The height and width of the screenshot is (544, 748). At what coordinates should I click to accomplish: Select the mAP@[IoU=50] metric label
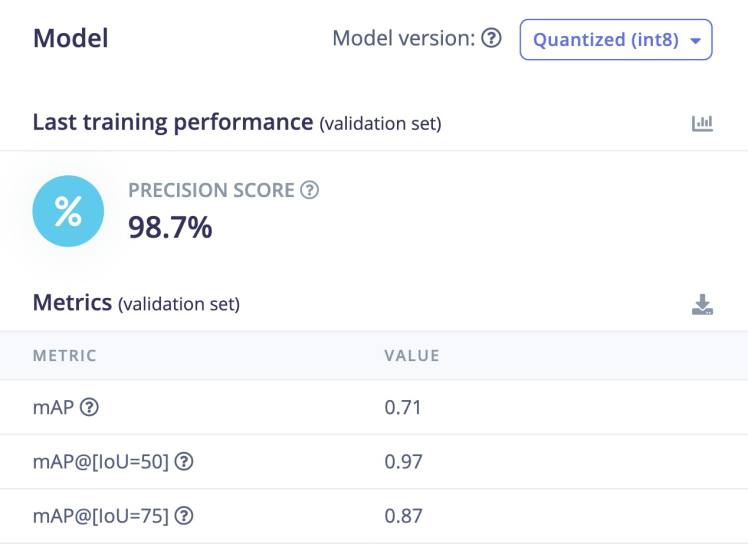(x=101, y=462)
